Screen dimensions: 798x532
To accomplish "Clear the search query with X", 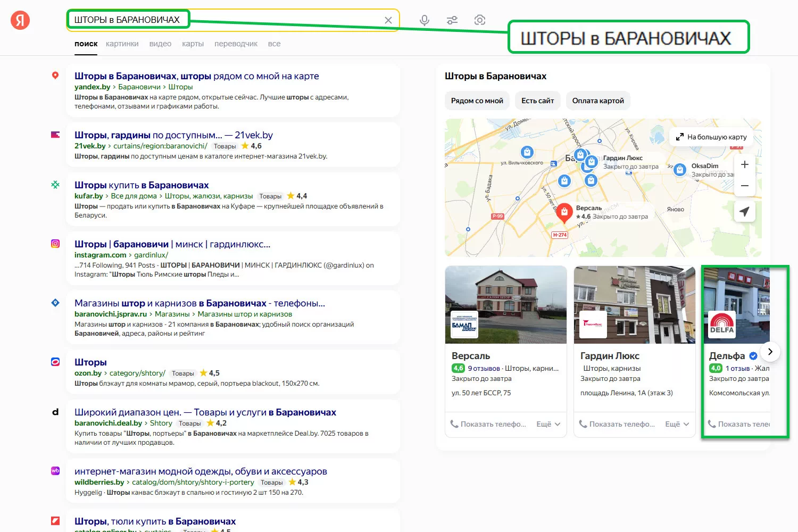I will (388, 20).
